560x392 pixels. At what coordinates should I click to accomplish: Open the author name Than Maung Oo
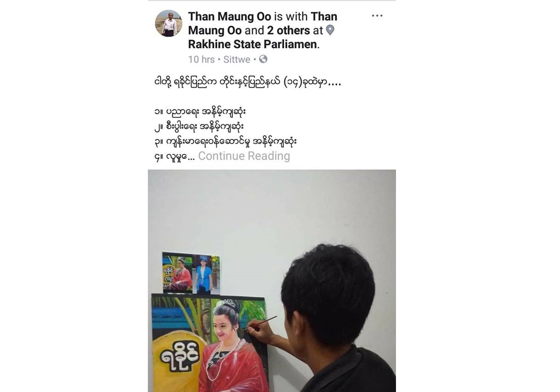230,17
